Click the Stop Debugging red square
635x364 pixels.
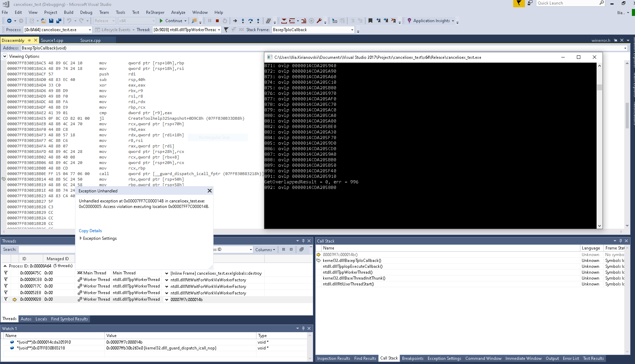click(x=217, y=21)
